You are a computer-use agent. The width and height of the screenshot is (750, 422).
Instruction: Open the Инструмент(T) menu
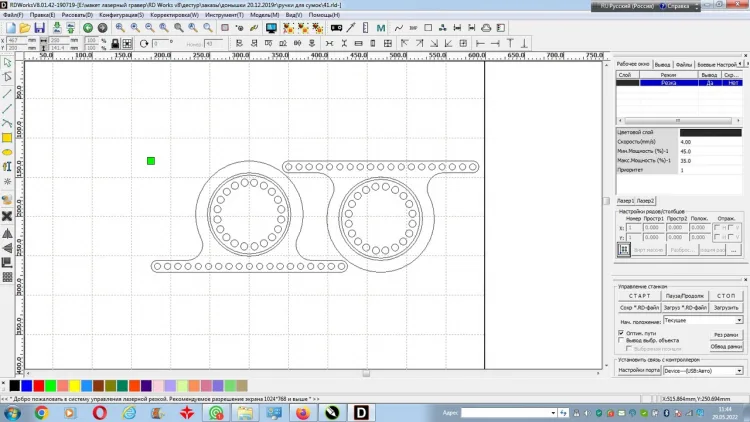[224, 15]
